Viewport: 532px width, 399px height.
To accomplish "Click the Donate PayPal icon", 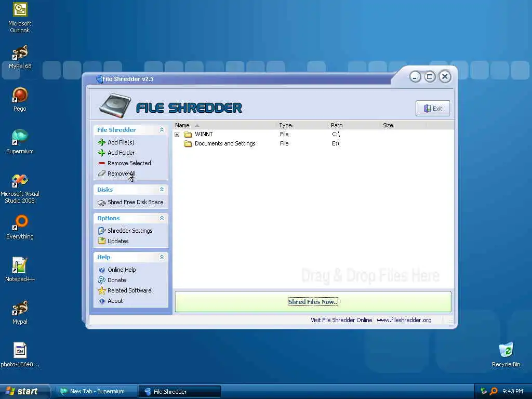I will pos(101,280).
